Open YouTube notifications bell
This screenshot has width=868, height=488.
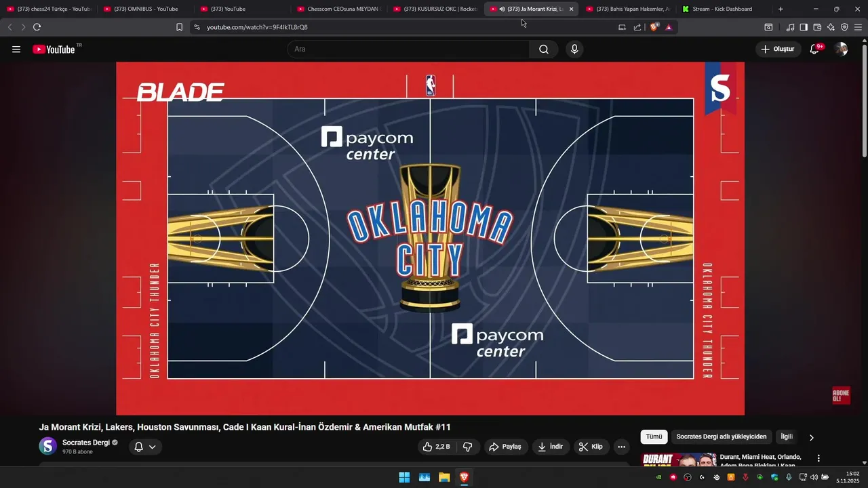[x=815, y=49]
